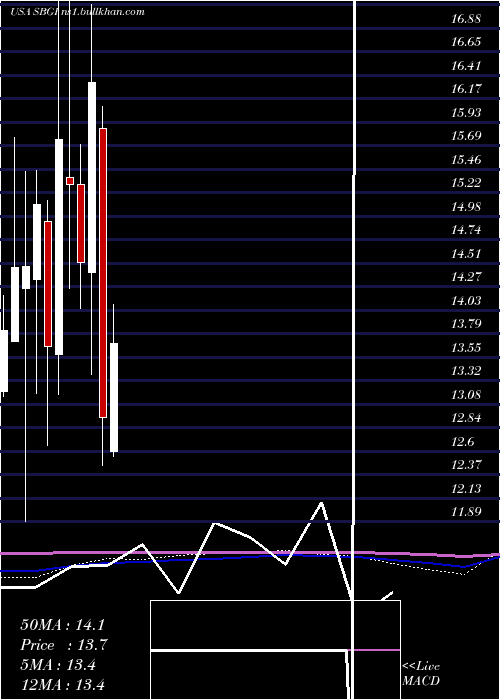Click the 15.46 axis label
Viewport: 500px width, 700px height.
pyautogui.click(x=466, y=159)
